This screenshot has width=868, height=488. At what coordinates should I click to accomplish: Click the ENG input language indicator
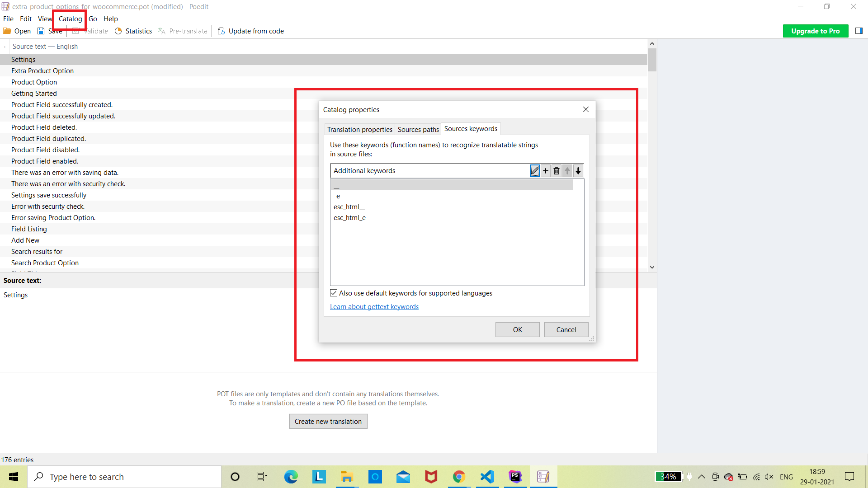coord(786,477)
